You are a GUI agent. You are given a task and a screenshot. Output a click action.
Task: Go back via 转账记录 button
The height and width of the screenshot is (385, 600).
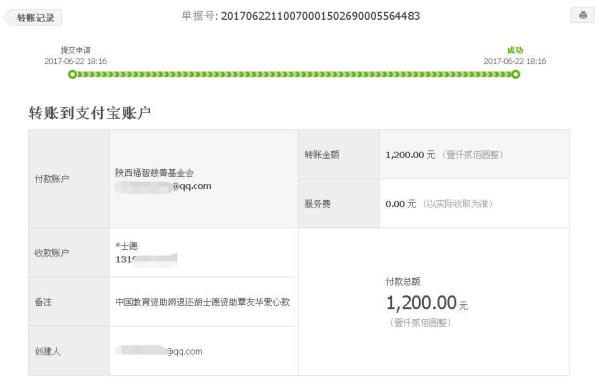click(34, 18)
